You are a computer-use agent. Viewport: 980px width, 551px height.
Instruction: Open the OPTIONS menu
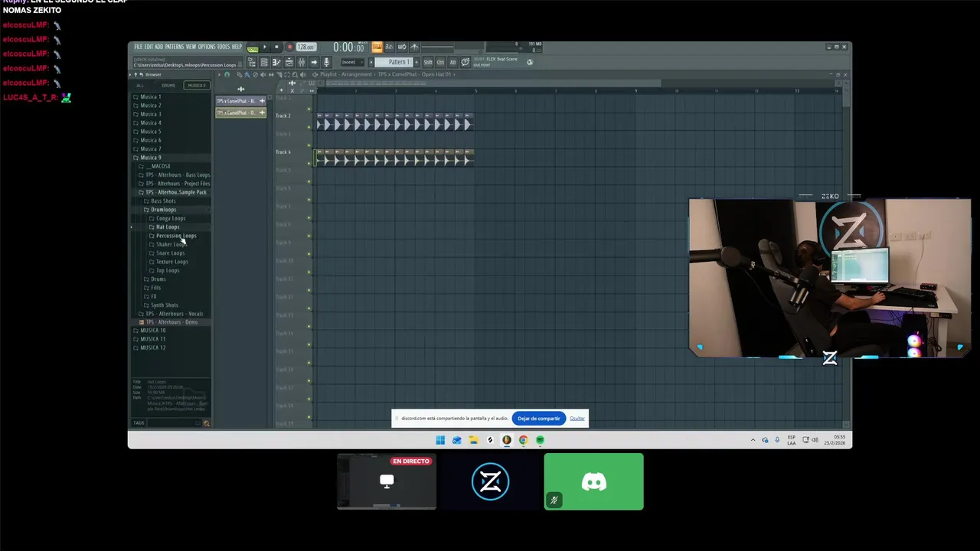coord(207,47)
